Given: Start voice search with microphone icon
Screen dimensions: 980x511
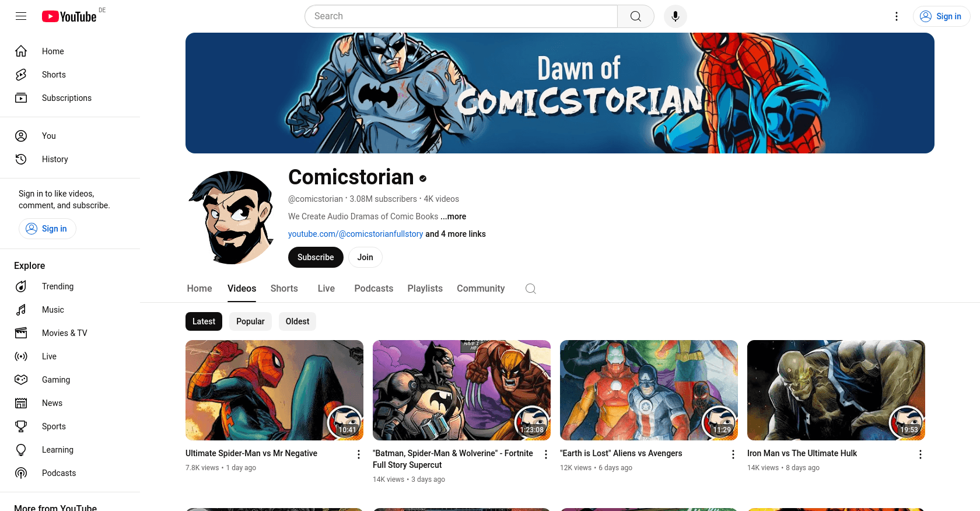Looking at the screenshot, I should pyautogui.click(x=675, y=16).
